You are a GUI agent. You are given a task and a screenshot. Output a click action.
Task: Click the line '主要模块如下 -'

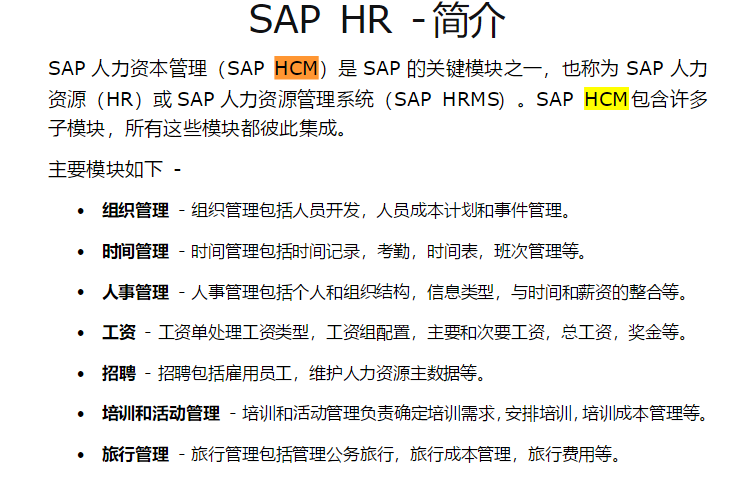point(115,169)
